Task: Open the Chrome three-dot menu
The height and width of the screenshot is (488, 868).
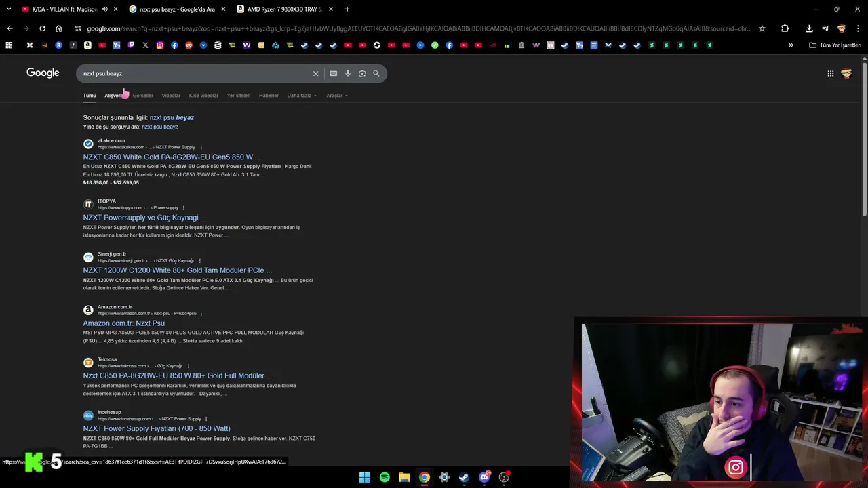Action: pyautogui.click(x=858, y=28)
